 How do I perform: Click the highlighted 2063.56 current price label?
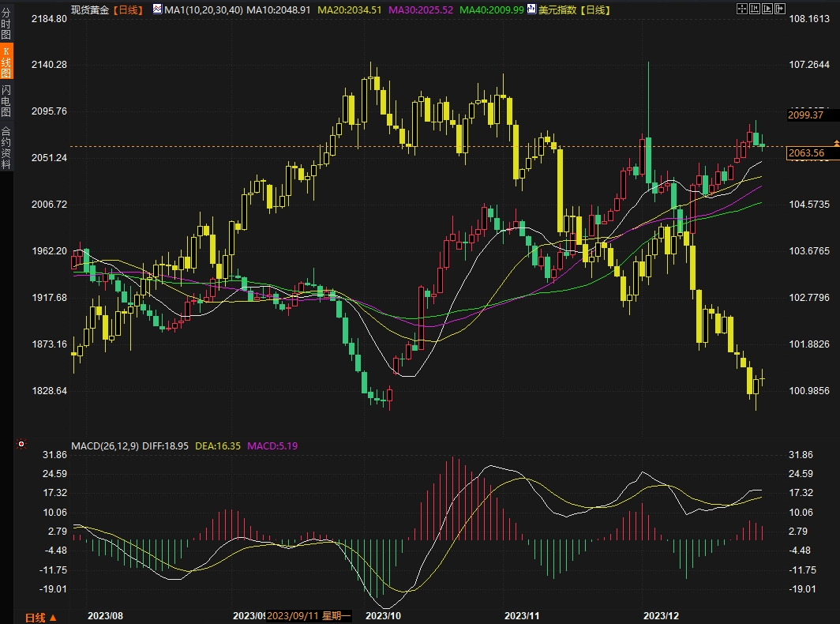coord(806,153)
